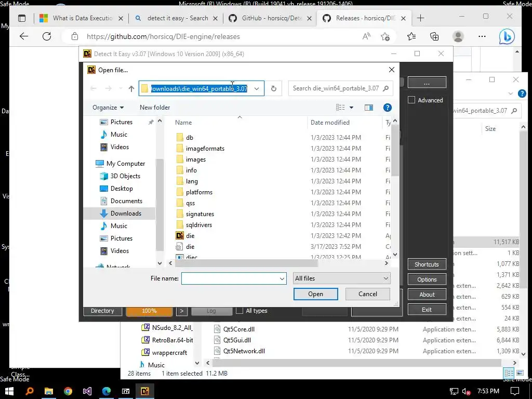Select the signatures folder

point(200,214)
